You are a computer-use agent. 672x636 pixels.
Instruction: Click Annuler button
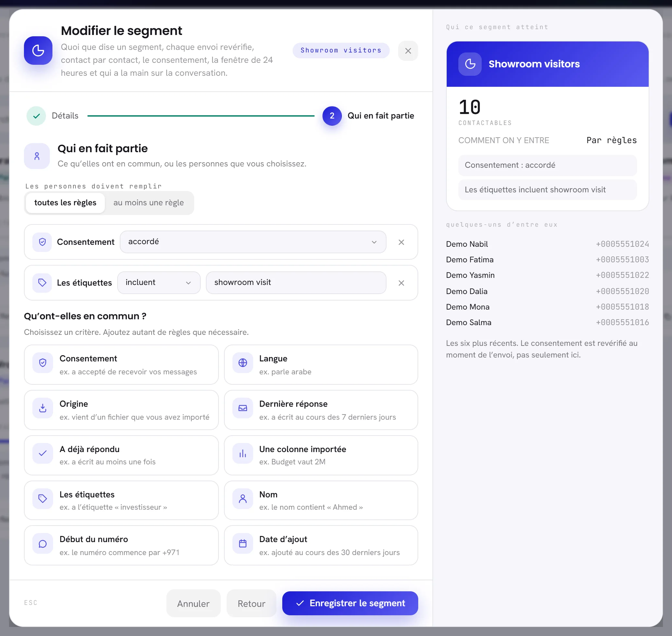(x=193, y=603)
